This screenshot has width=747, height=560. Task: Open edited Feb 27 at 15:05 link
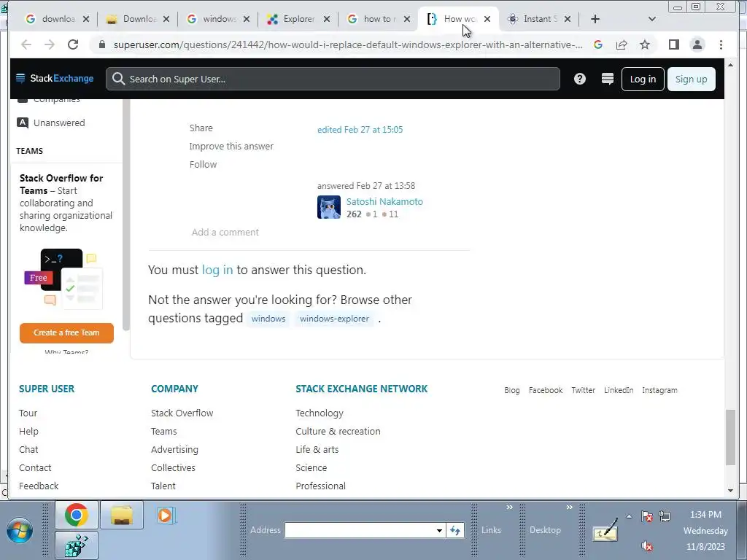[360, 130]
